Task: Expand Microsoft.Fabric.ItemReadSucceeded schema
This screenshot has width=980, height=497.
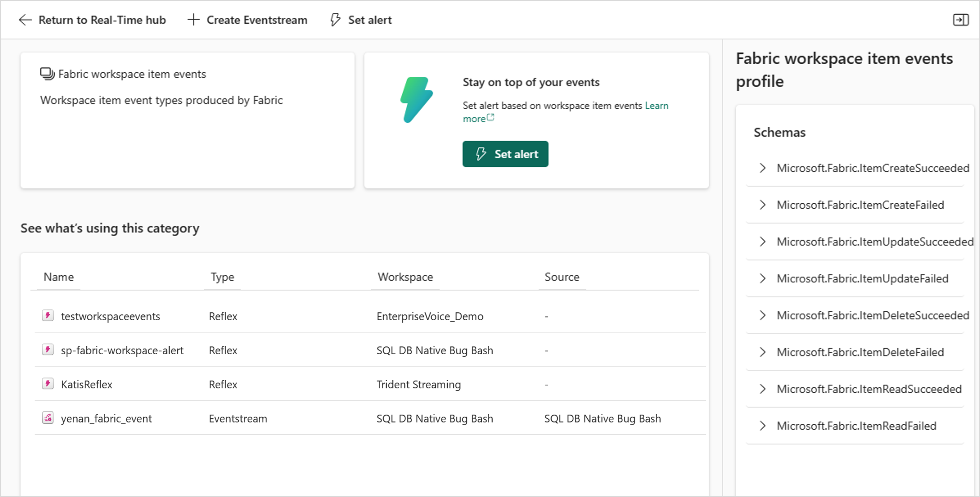Action: 762,389
